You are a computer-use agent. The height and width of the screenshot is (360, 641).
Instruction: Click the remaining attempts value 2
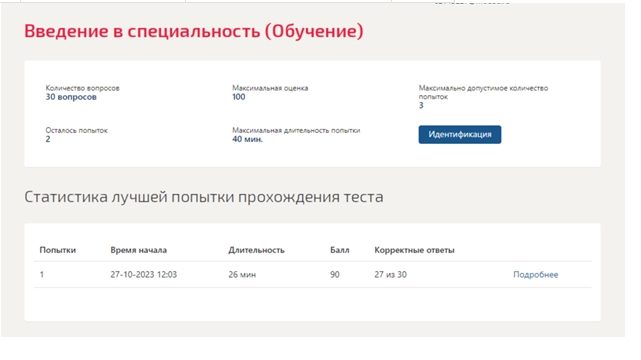(x=48, y=139)
